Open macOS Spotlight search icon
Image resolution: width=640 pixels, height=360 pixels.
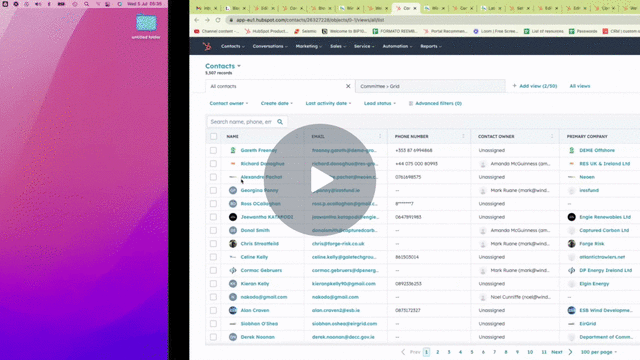point(86,4)
